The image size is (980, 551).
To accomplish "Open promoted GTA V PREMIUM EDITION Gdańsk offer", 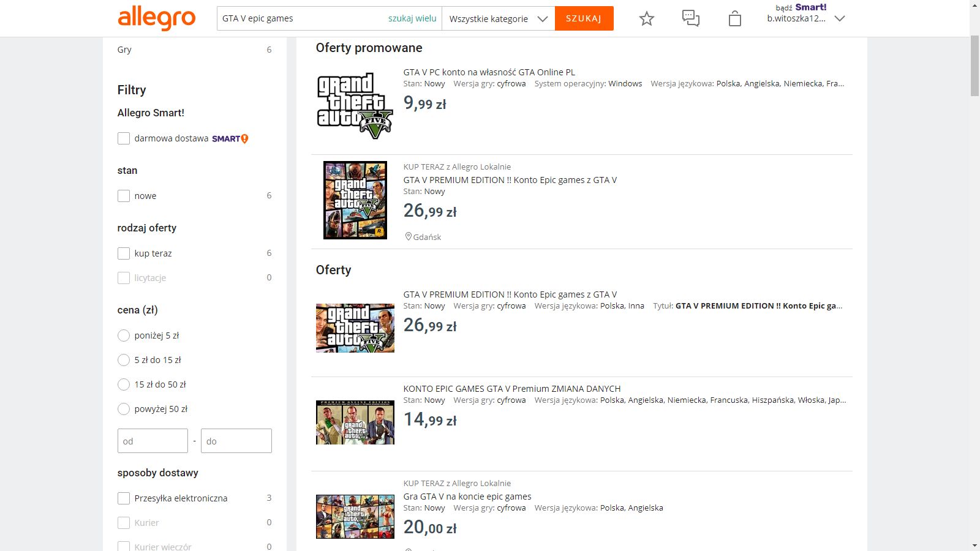I will 510,180.
